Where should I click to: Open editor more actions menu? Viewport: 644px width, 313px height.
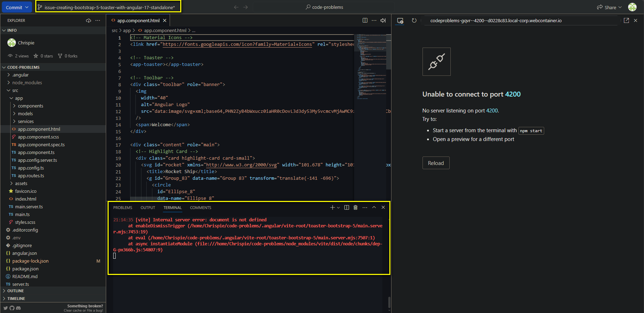point(374,20)
